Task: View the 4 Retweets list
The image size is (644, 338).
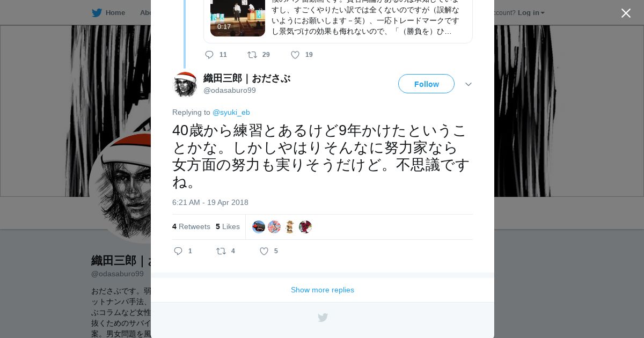Action: (191, 226)
